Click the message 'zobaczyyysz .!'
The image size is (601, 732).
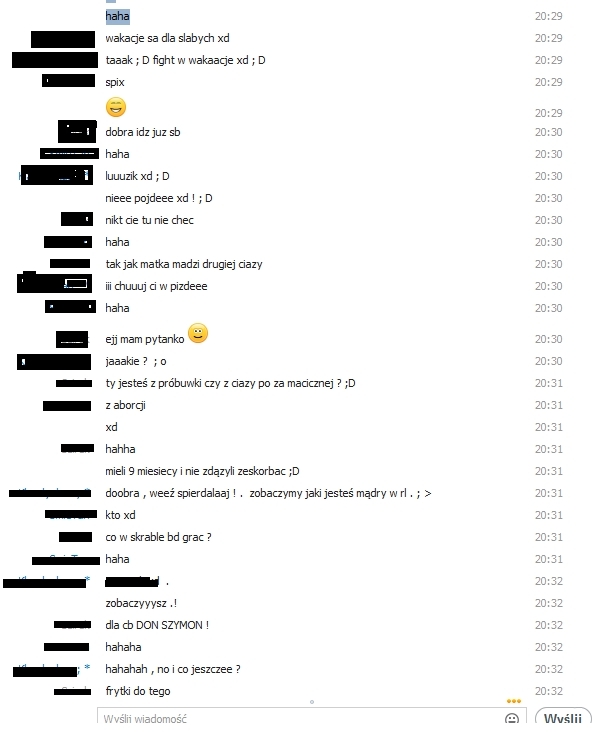pyautogui.click(x=141, y=603)
